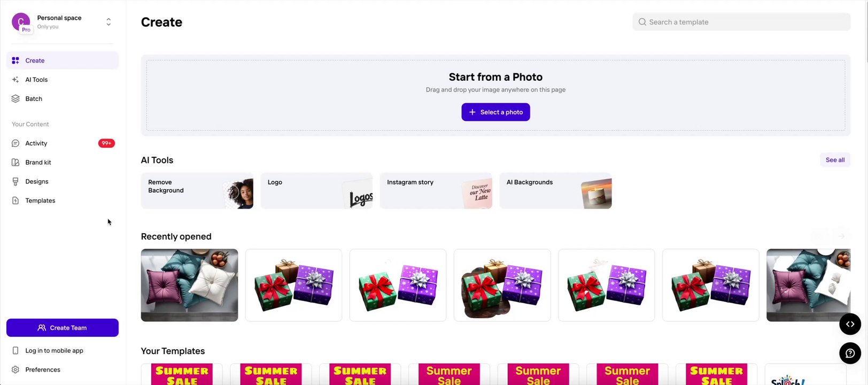Click the Create Team button

coord(63,328)
